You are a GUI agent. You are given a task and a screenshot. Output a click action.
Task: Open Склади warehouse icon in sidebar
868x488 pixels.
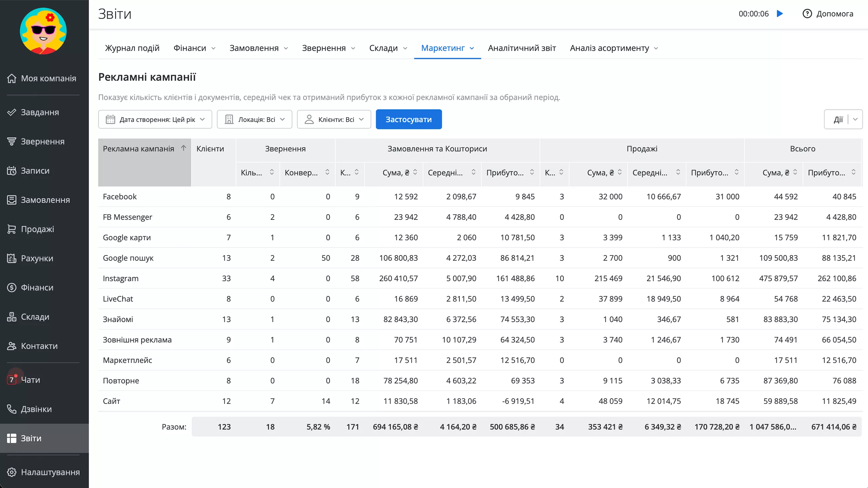pos(12,317)
